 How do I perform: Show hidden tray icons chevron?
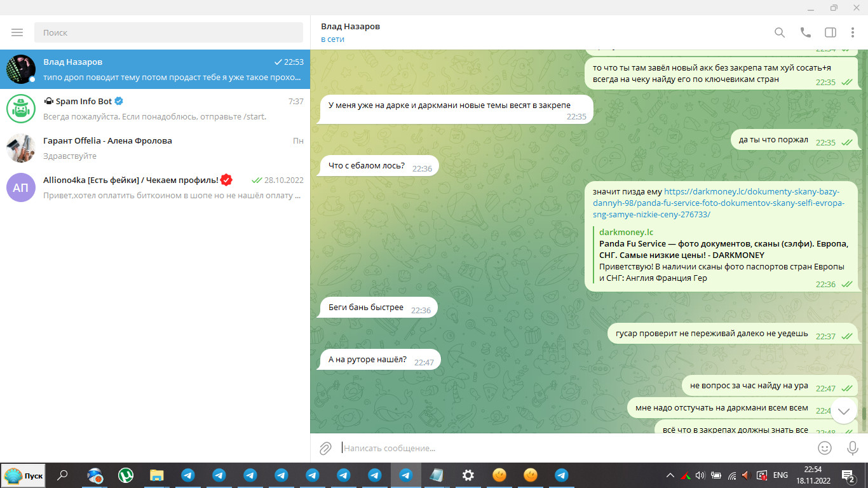point(670,475)
